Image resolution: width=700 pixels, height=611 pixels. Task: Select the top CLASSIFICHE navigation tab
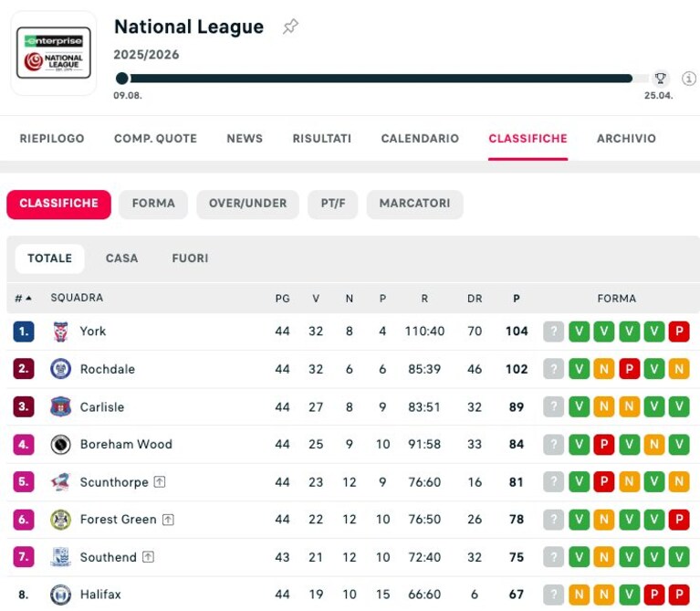[x=528, y=139]
